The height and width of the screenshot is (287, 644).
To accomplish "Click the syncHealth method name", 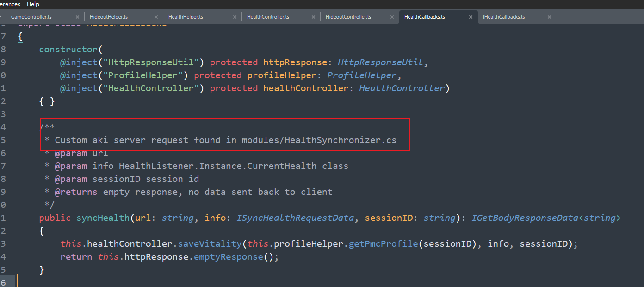I will [103, 218].
